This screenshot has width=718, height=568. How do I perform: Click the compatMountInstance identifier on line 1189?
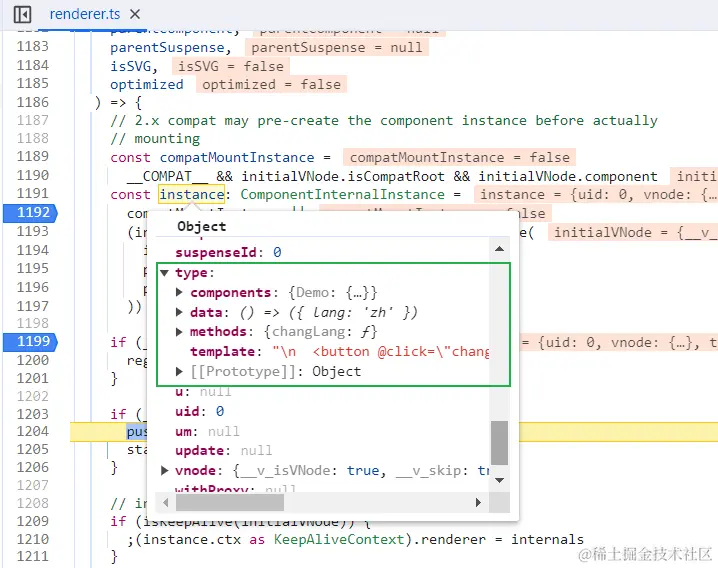click(x=237, y=158)
